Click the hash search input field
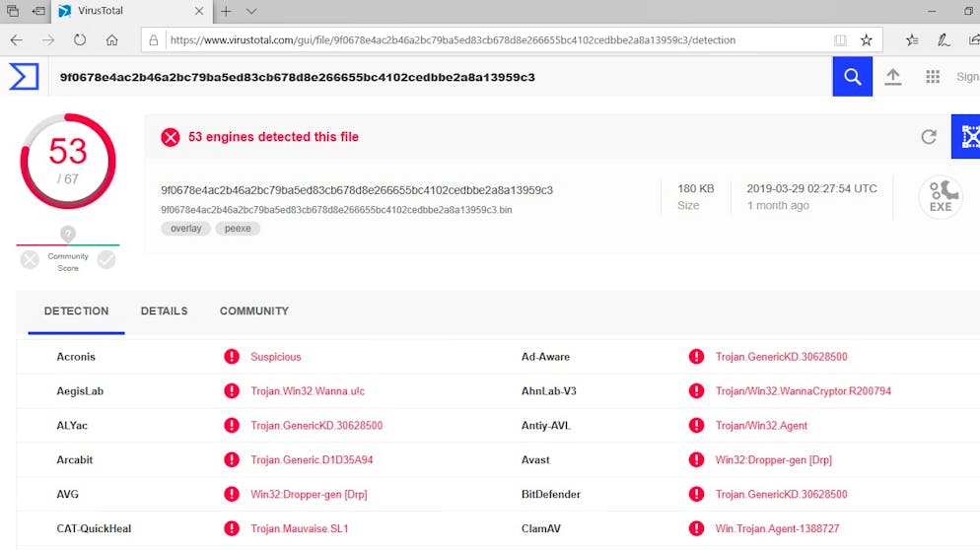 [440, 77]
